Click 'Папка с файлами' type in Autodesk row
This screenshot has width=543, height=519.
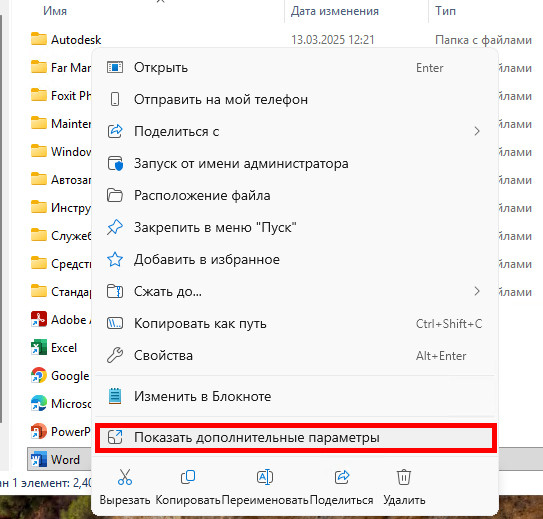483,40
